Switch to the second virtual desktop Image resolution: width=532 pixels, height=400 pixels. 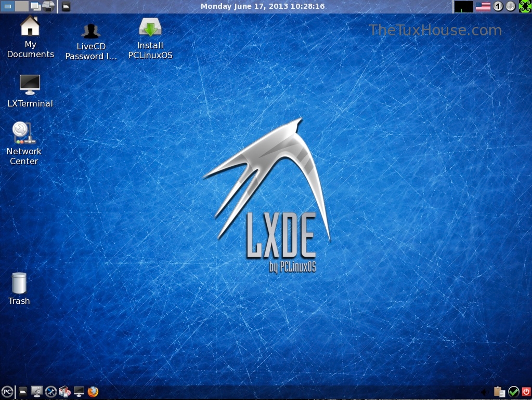22,6
